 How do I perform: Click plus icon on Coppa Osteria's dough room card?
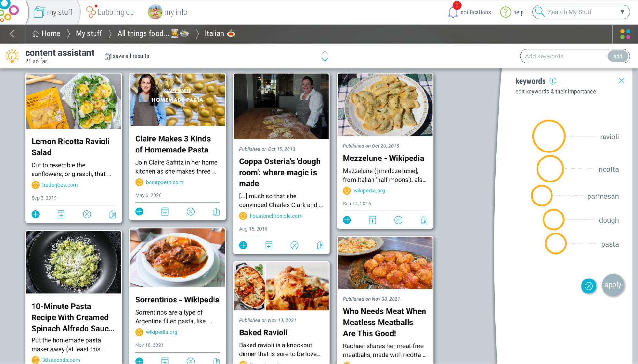point(243,245)
